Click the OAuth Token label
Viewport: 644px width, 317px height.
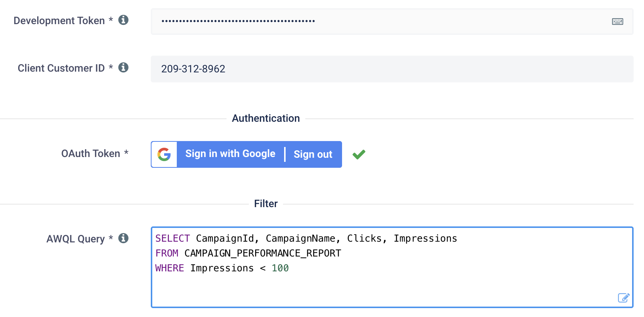[x=91, y=153]
